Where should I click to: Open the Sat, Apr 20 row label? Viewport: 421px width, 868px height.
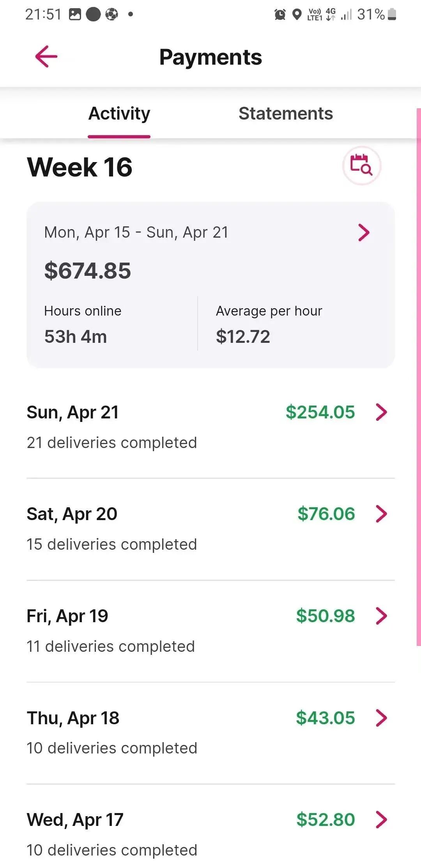click(x=72, y=514)
